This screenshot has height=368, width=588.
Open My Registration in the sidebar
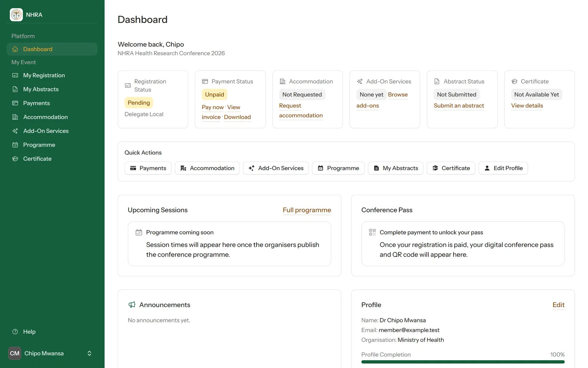point(52,75)
